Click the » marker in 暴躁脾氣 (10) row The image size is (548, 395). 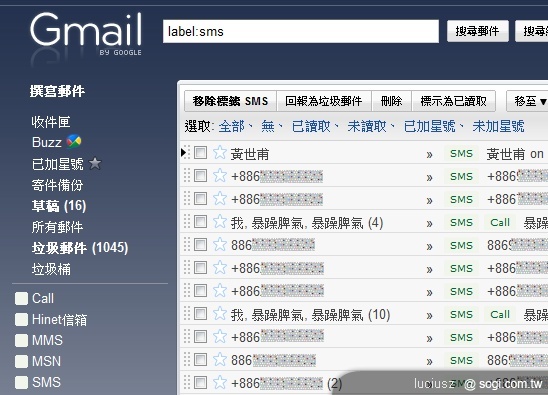click(x=430, y=315)
